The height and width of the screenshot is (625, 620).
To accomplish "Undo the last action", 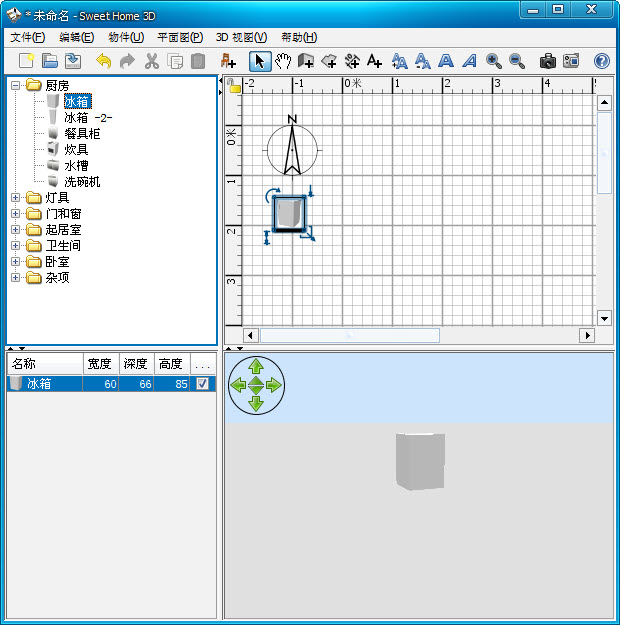I will [x=104, y=61].
